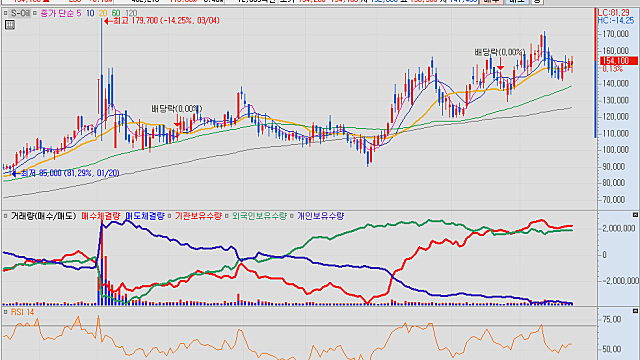Toggle the square box before RSI 14
Viewport: 640px width, 360px height.
tap(5, 312)
